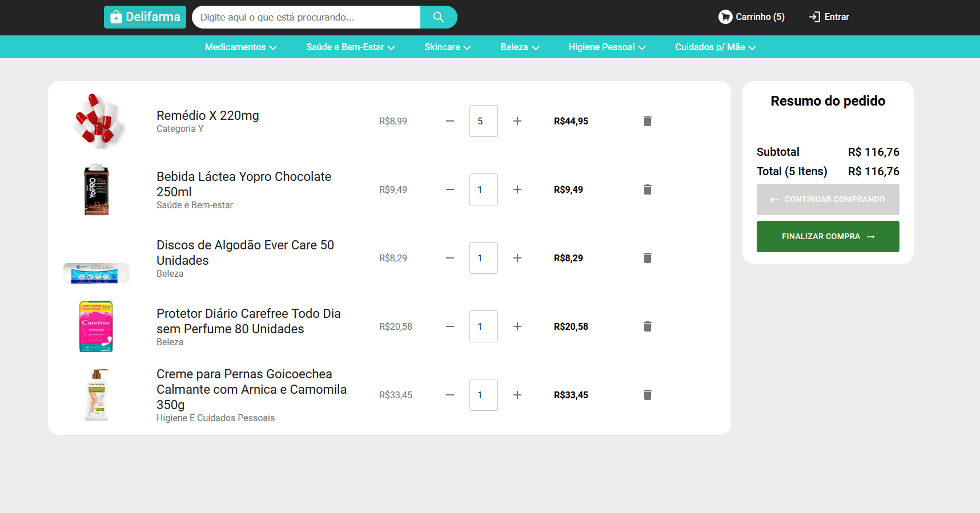Focus the product search field
980x513 pixels.
click(306, 17)
